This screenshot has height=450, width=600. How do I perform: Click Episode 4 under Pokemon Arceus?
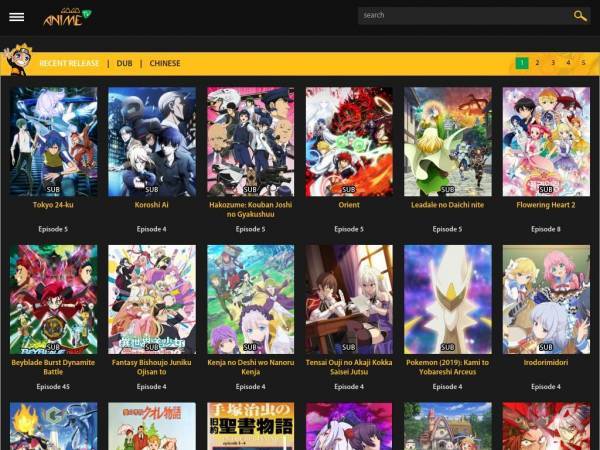tap(447, 387)
